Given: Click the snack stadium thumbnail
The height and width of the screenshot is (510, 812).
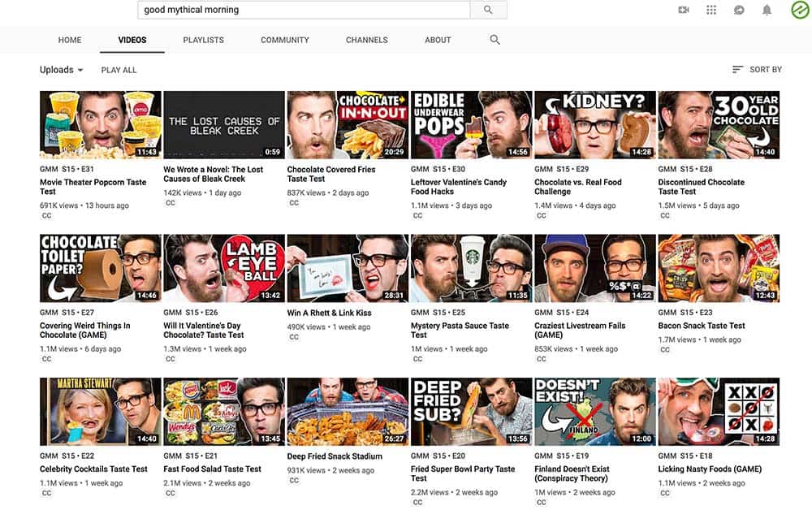Looking at the screenshot, I should (348, 412).
